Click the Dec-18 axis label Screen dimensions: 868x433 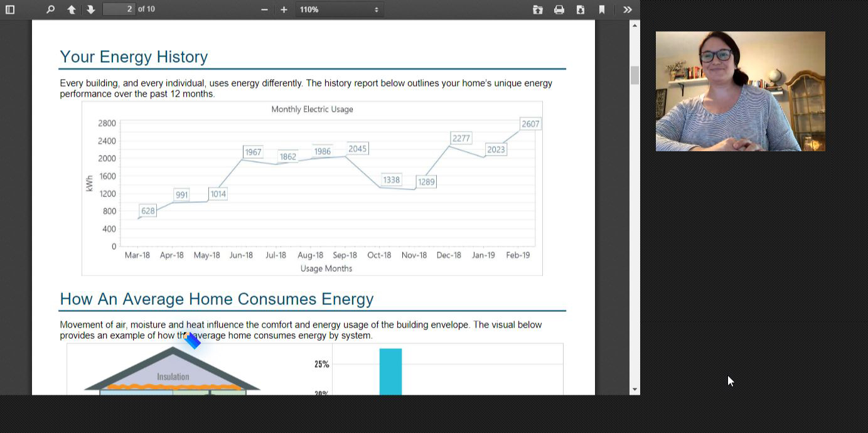click(449, 255)
